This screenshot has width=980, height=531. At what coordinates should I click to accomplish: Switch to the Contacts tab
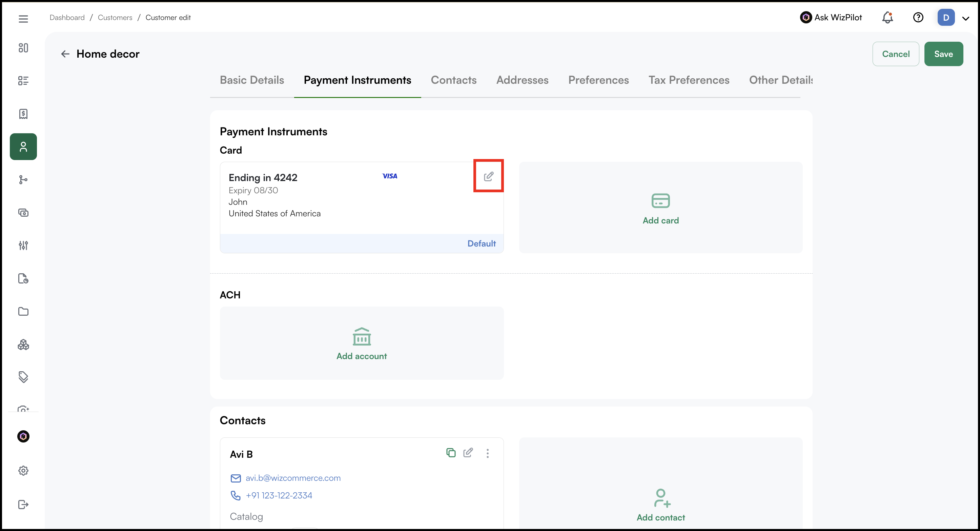point(453,80)
